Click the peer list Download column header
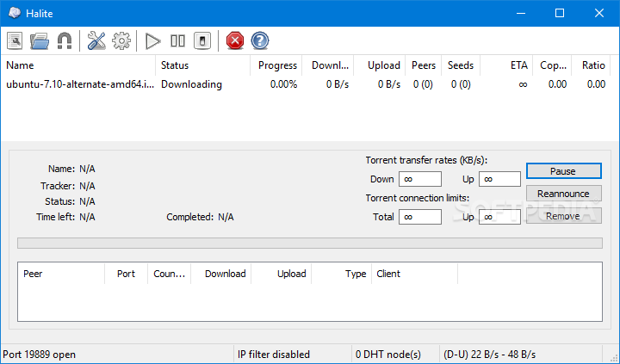Viewport: 620px width, 364px height. 220,274
